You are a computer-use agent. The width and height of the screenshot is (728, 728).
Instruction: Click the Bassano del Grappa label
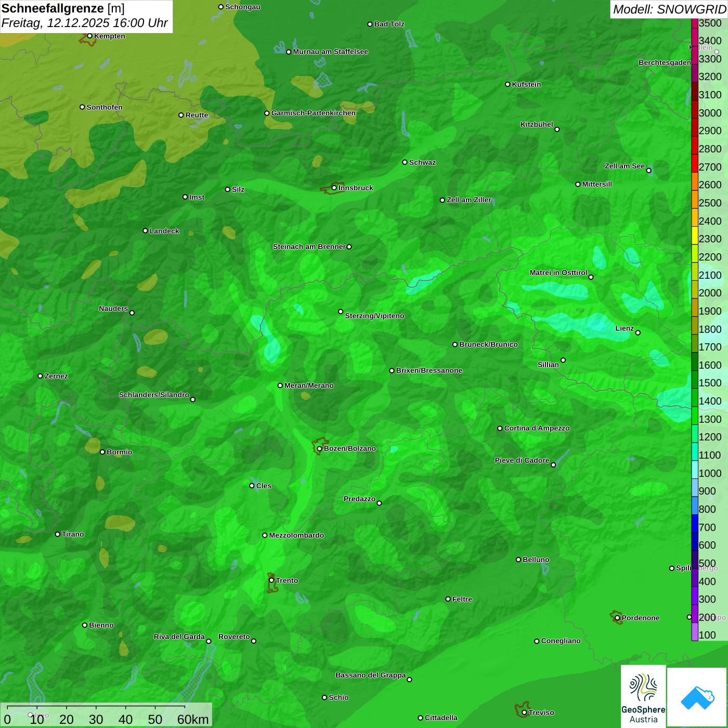click(370, 675)
